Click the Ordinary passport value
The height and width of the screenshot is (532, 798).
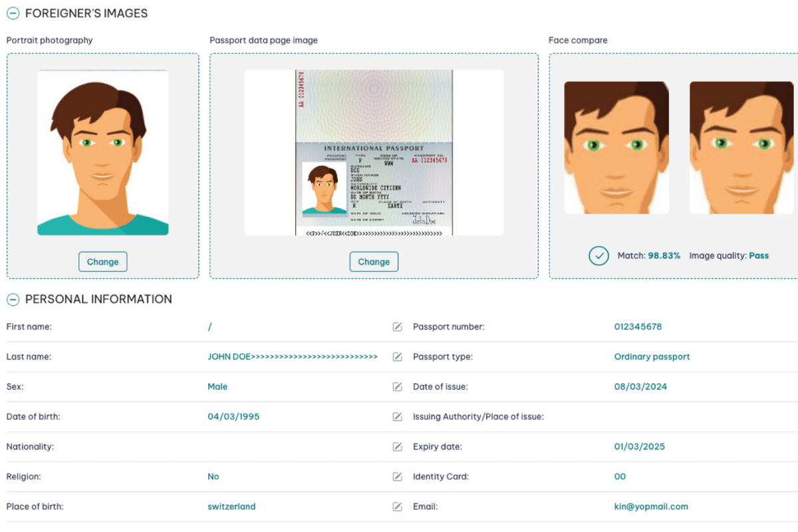652,356
